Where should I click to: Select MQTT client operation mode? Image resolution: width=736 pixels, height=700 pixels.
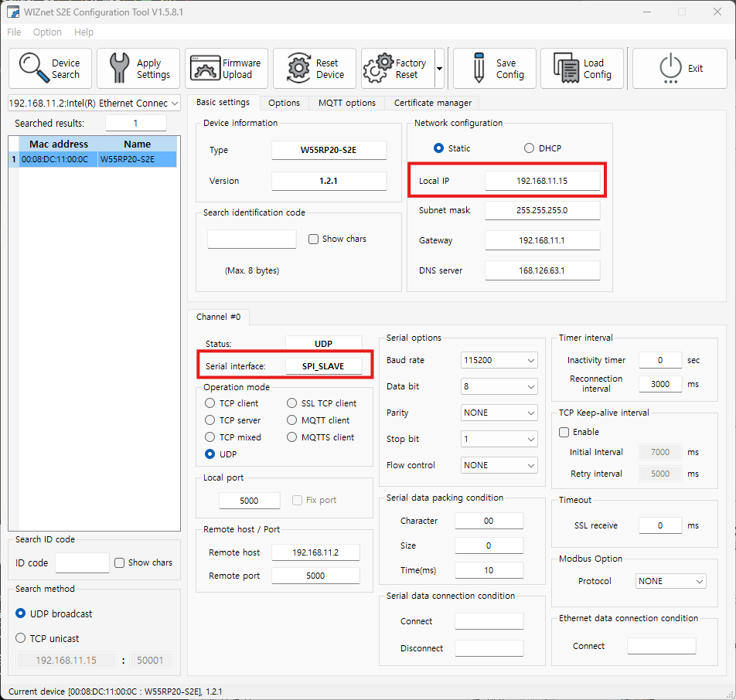292,420
